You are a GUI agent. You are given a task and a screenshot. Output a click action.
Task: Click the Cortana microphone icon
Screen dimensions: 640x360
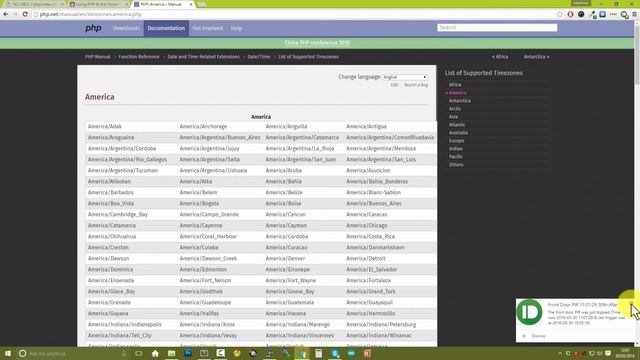click(x=124, y=353)
